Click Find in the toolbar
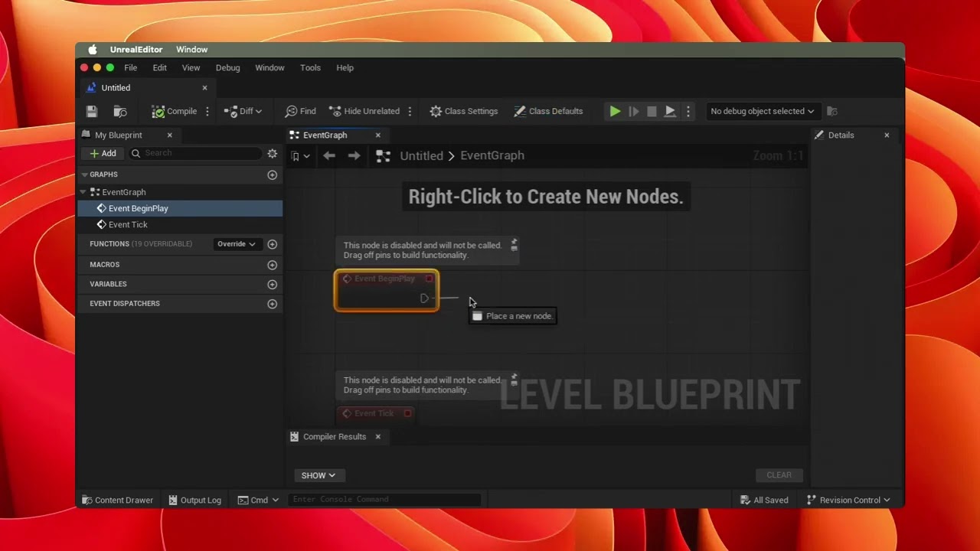Image resolution: width=980 pixels, height=551 pixels. point(300,112)
